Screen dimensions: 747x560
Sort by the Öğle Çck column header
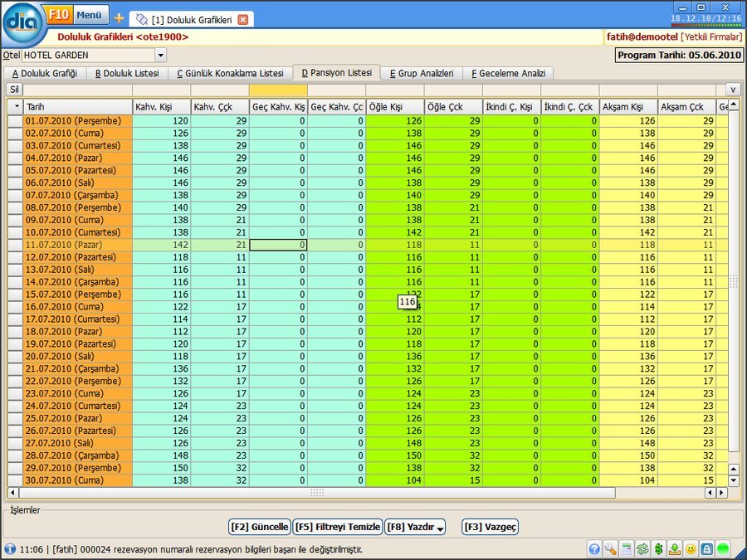(453, 107)
